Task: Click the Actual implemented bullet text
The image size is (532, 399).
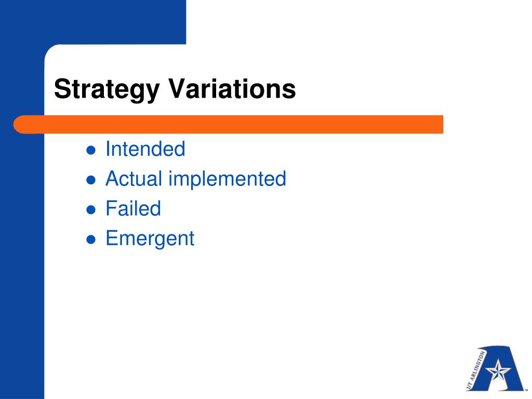Action: pos(196,179)
